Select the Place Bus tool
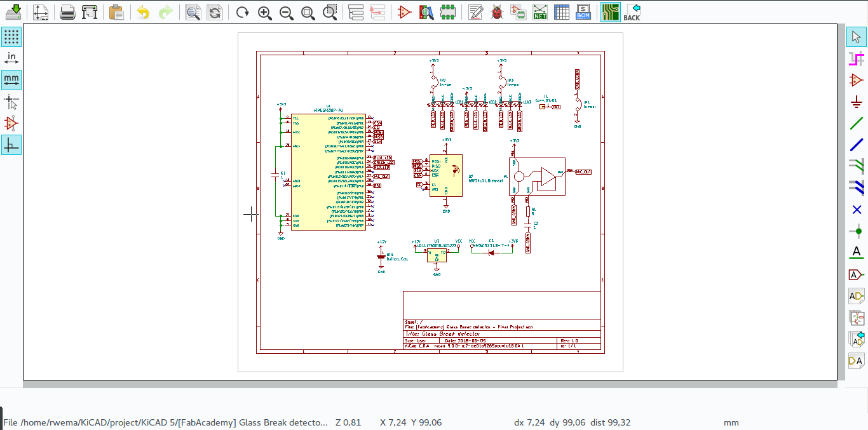This screenshot has height=430, width=868. pyautogui.click(x=857, y=144)
